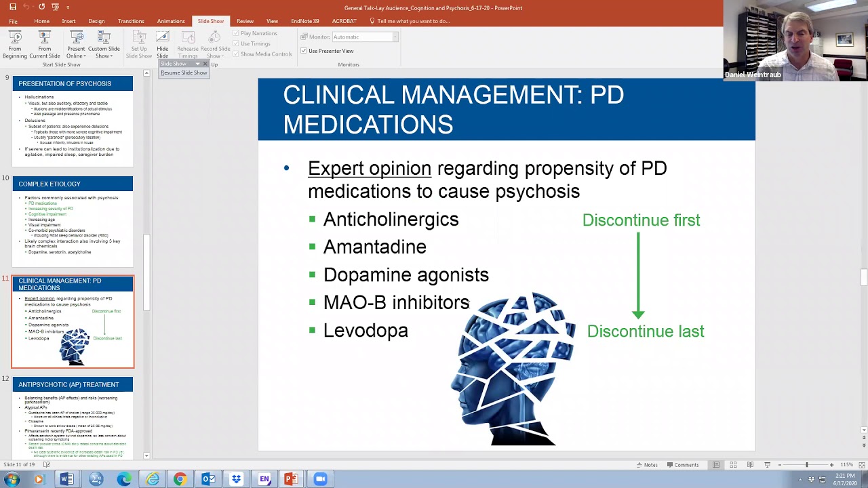
Task: Toggle Use Timings checkbox
Action: click(x=236, y=43)
